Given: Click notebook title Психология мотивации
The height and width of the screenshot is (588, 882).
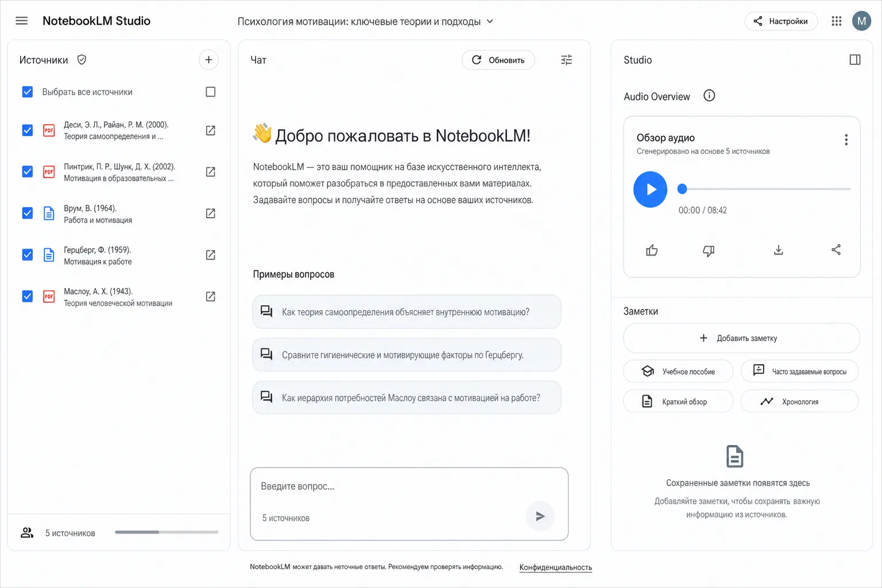Looking at the screenshot, I should tap(359, 21).
